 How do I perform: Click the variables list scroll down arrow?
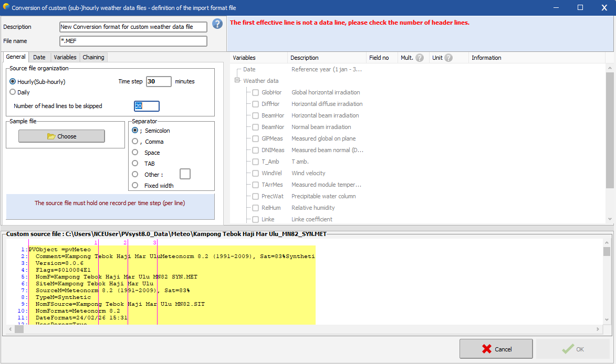coord(610,219)
